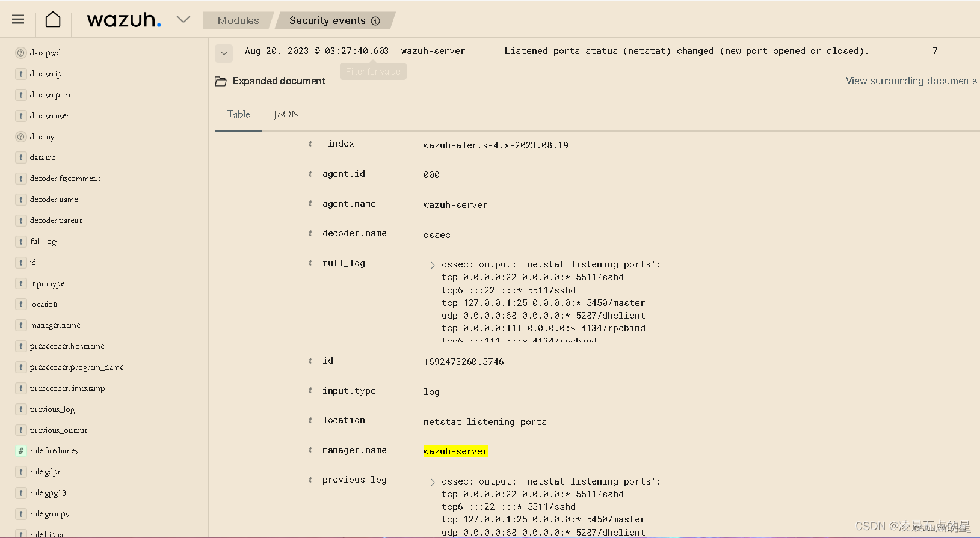980x538 pixels.
Task: Select the decoder.ftscomment field
Action: 65,179
